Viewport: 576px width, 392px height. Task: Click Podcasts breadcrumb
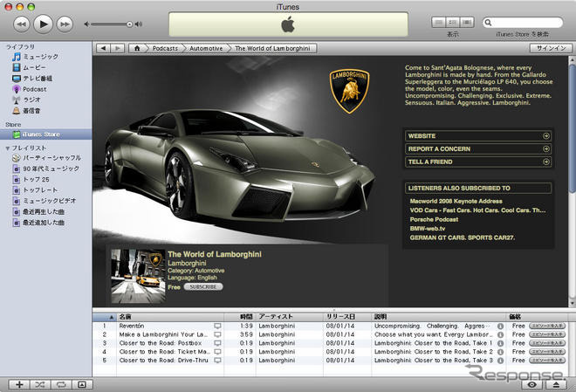tap(165, 49)
